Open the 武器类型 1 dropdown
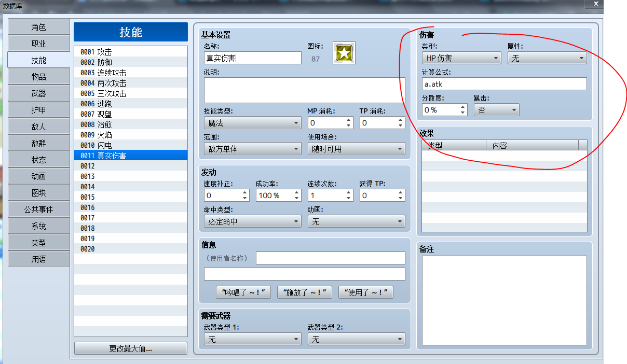The height and width of the screenshot is (364, 627). point(252,339)
